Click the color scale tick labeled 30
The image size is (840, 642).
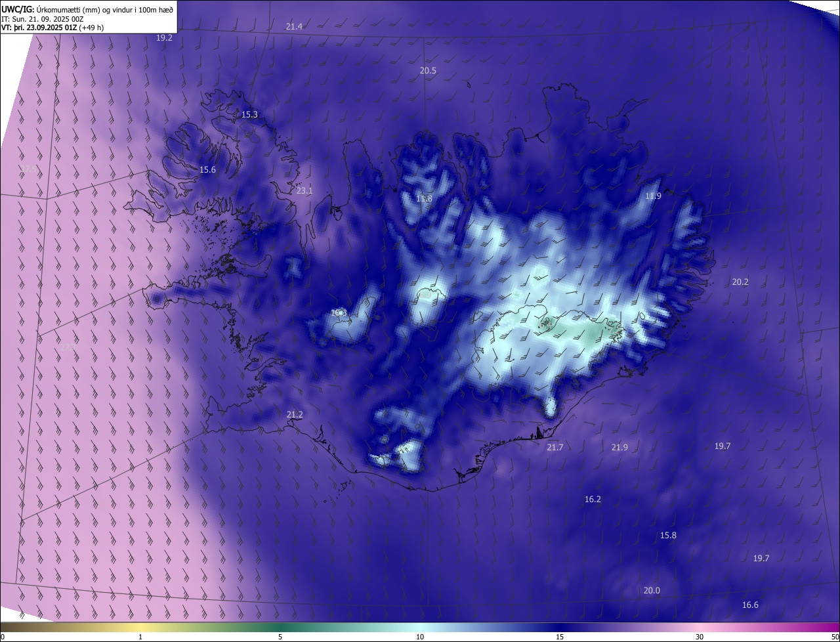[x=700, y=637]
